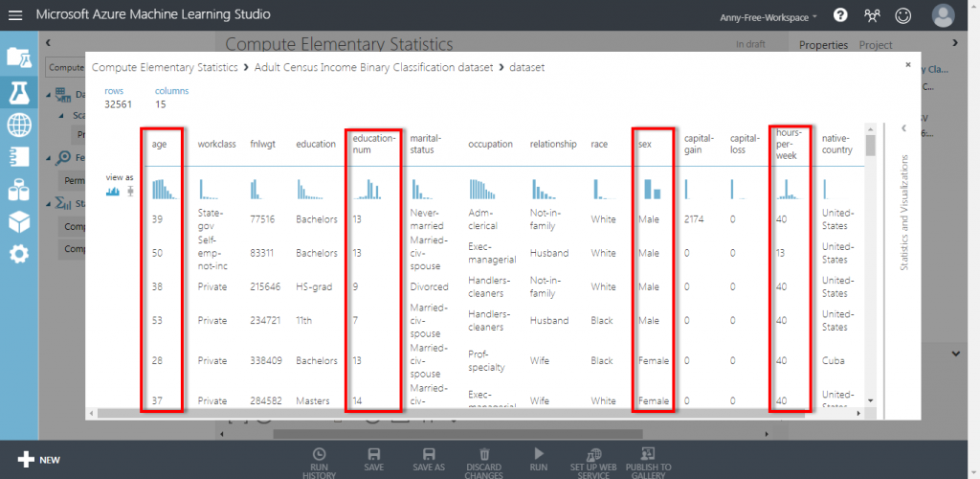Select the occupation column header
Image resolution: width=980 pixels, height=479 pixels.
[x=491, y=144]
